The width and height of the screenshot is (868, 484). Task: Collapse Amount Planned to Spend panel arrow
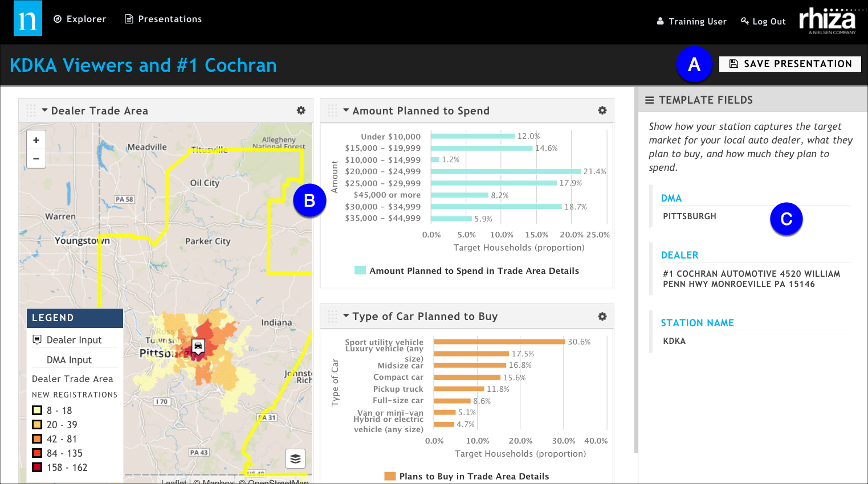pos(346,110)
